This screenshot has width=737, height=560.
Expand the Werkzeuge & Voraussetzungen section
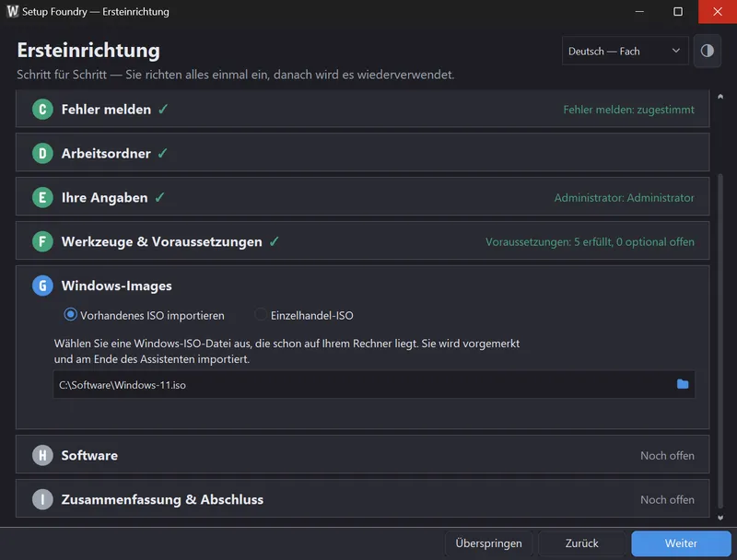362,241
